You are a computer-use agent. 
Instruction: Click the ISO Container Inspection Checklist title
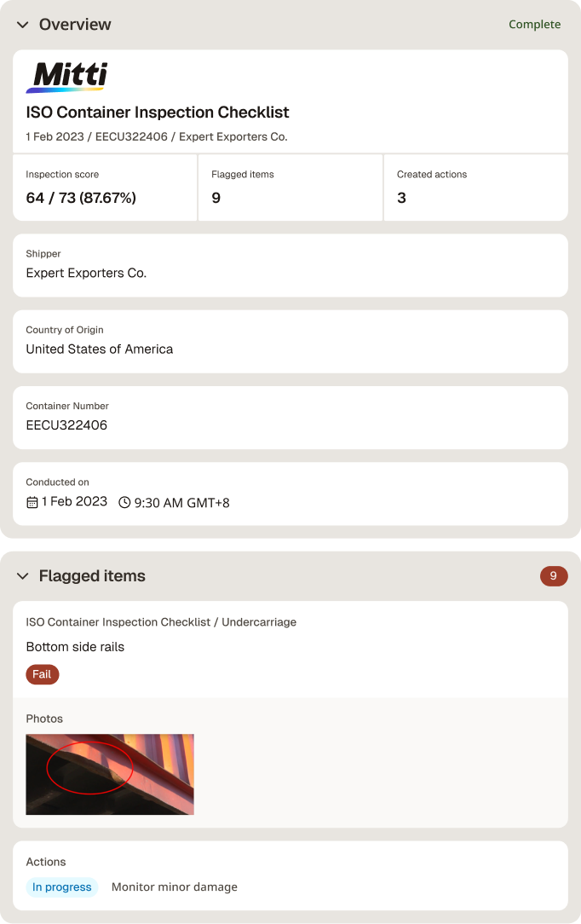[x=157, y=112]
